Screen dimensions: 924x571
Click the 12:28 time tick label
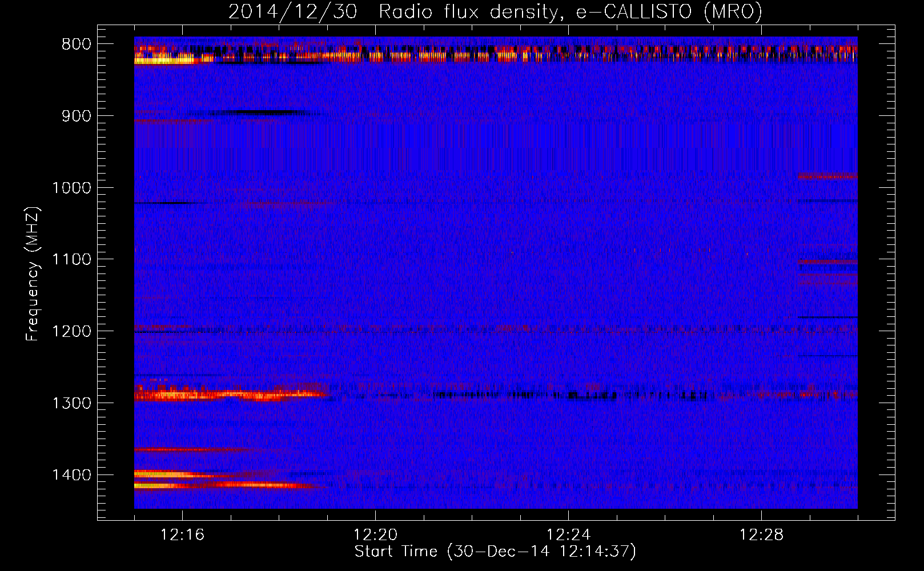click(761, 535)
